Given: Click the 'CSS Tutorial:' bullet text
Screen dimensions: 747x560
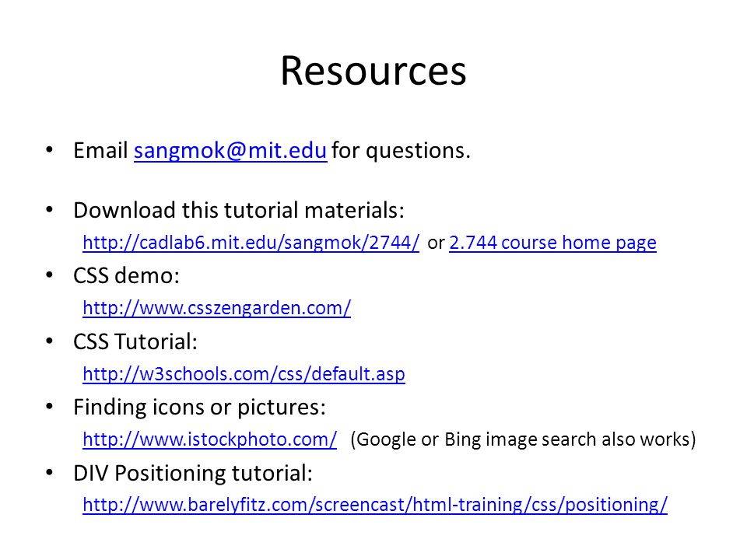Looking at the screenshot, I should [x=135, y=341].
